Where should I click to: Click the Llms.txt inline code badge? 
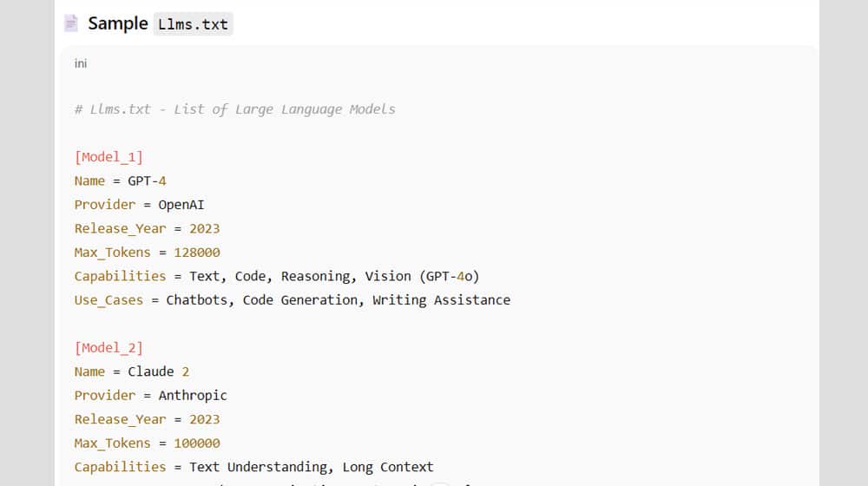(x=193, y=24)
